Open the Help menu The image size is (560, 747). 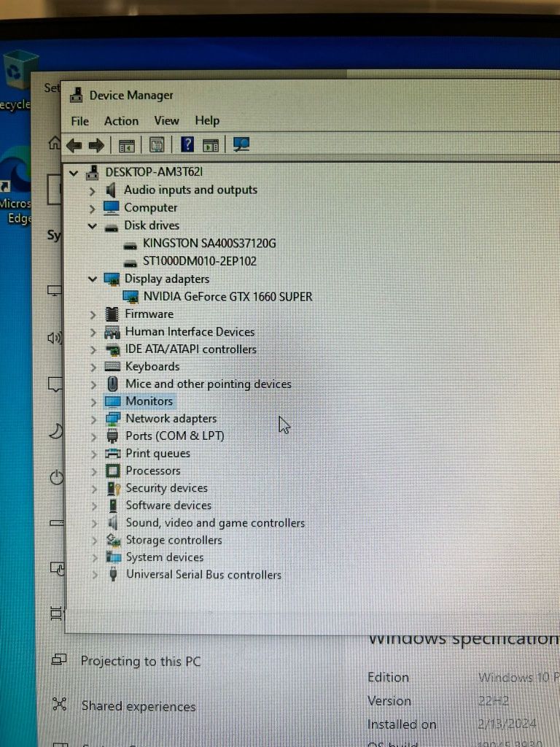coord(207,120)
